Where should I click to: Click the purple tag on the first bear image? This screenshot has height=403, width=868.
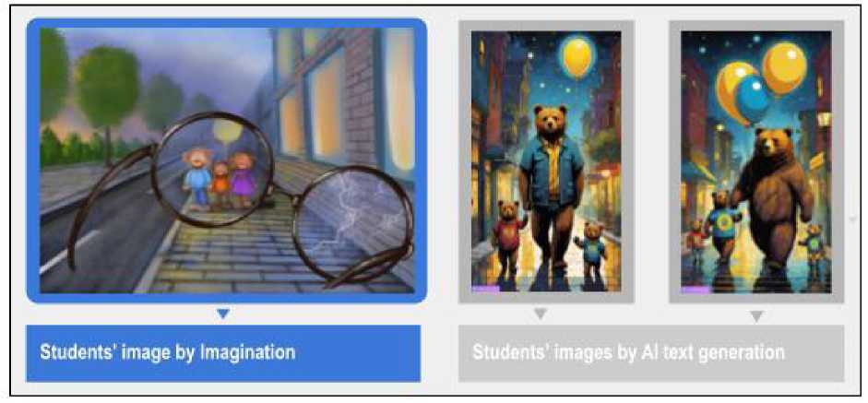tap(485, 289)
